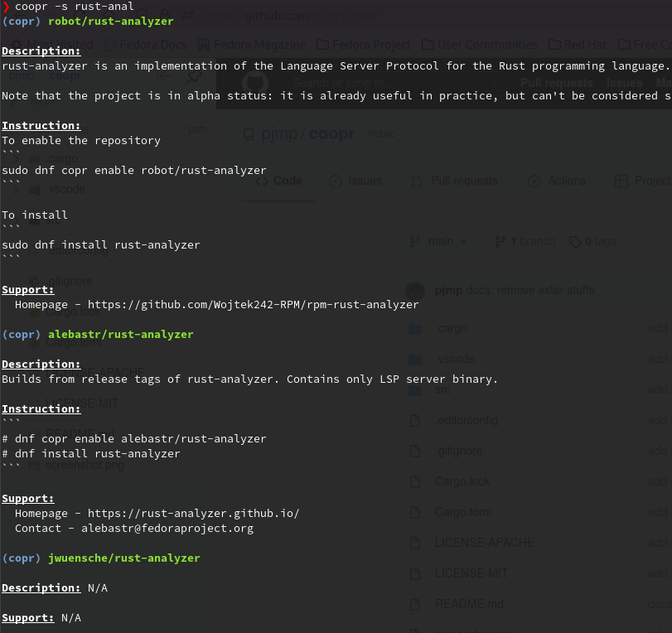672x633 pixels.
Task: Click contact 'alebastr@fedoraproject.org' in terminal
Action: click(x=167, y=529)
